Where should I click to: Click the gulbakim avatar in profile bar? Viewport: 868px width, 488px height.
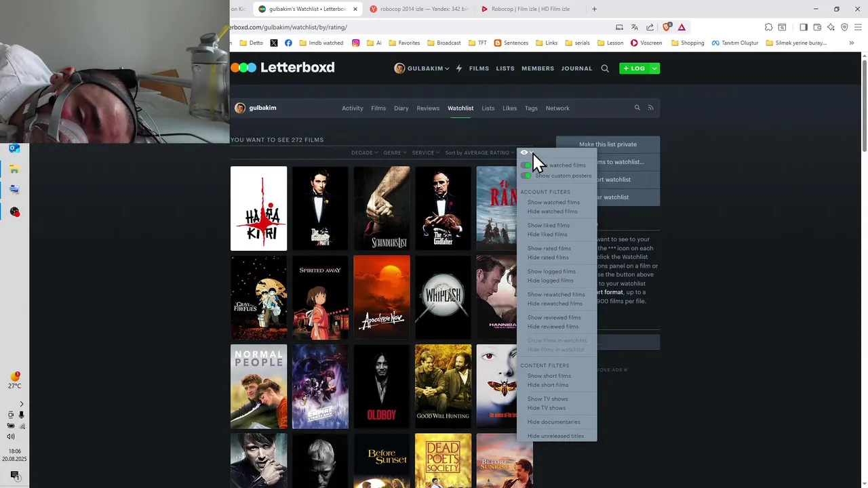click(x=240, y=108)
